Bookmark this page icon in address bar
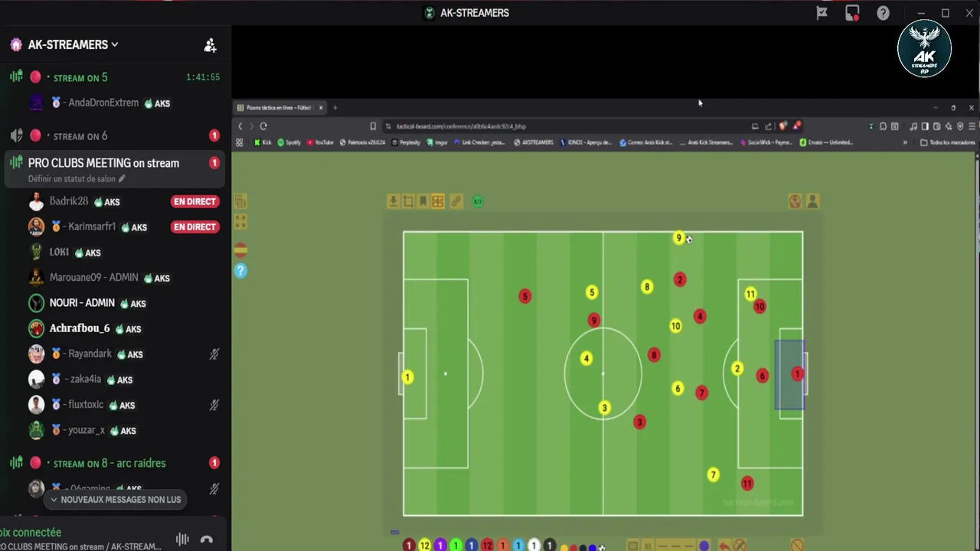The width and height of the screenshot is (980, 551). pos(373,126)
